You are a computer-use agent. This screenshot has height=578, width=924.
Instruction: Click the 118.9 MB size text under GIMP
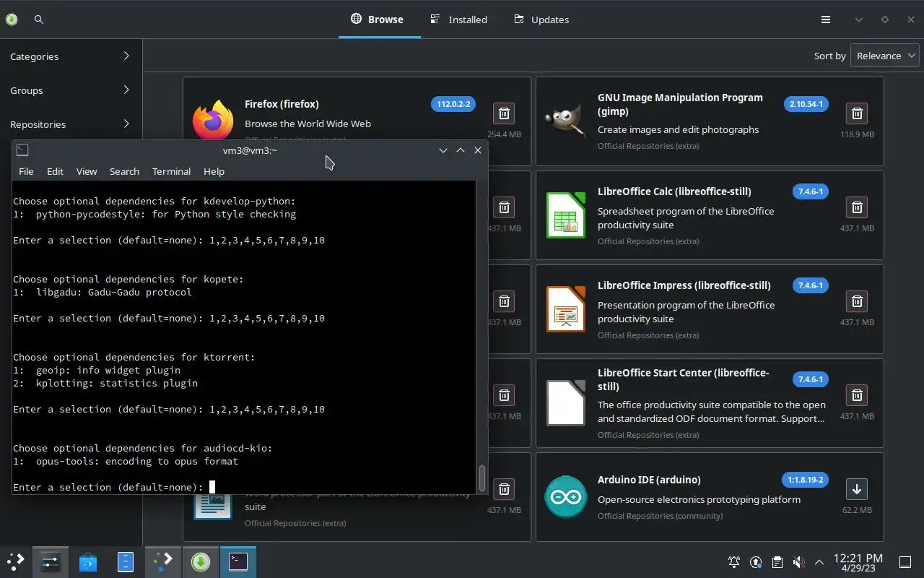[x=857, y=134]
